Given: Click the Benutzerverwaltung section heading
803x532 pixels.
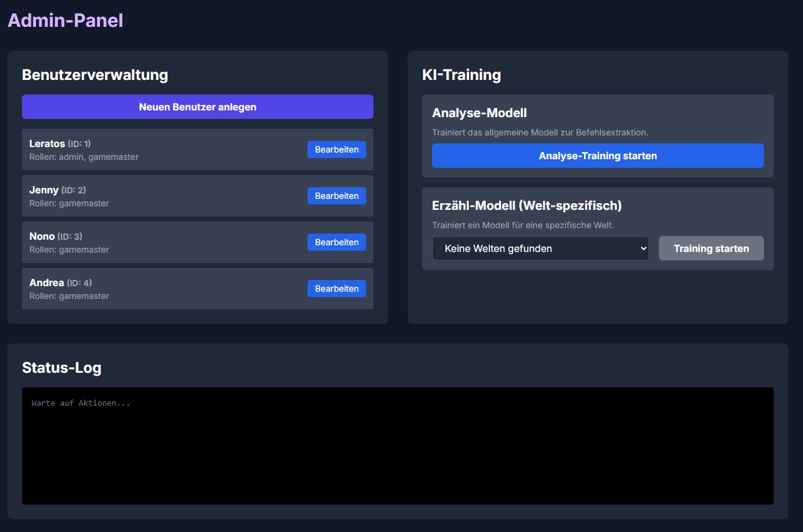Looking at the screenshot, I should pos(95,74).
